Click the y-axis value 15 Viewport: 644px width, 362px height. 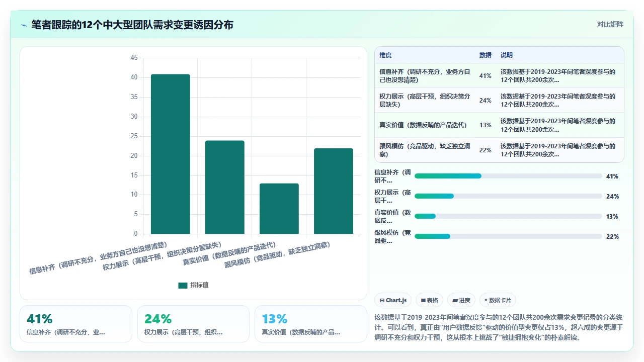(134, 175)
